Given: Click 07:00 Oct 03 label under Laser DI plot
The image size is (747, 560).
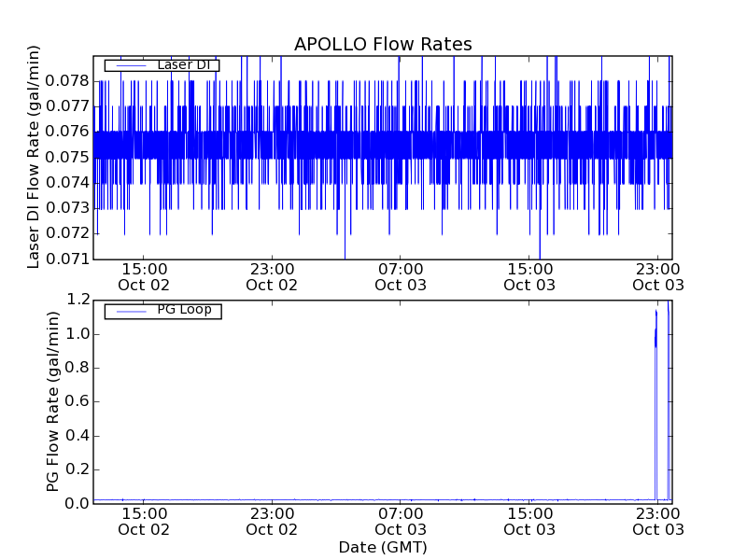Looking at the screenshot, I should tap(401, 275).
